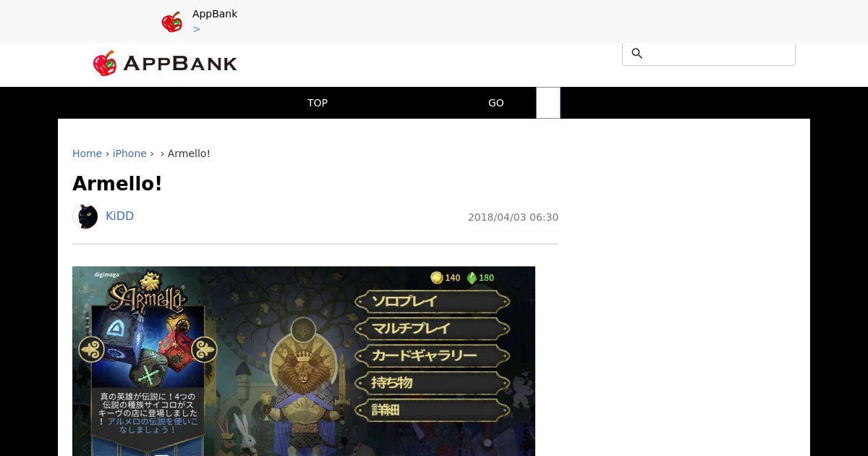
Task: Select the white highlighted navigation tab
Action: coord(548,103)
